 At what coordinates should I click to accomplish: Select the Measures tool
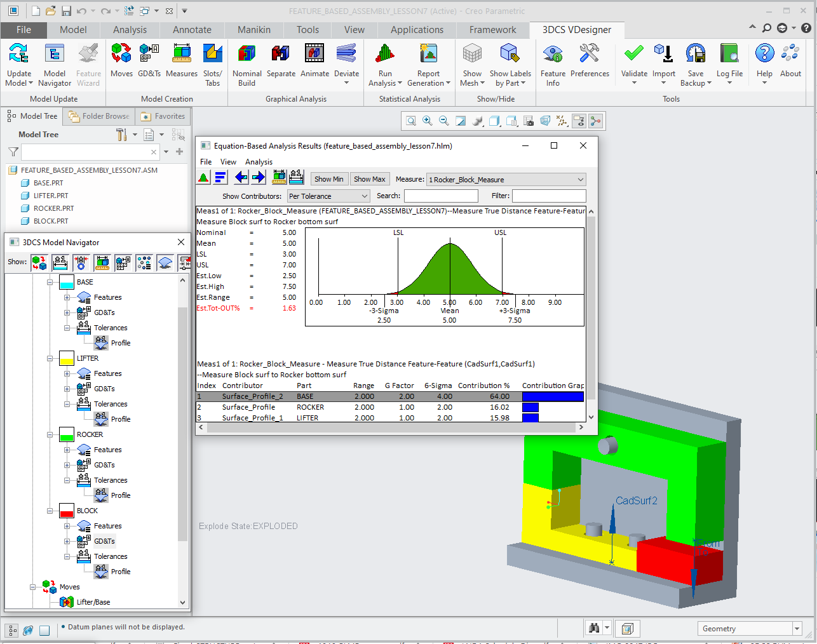click(182, 62)
